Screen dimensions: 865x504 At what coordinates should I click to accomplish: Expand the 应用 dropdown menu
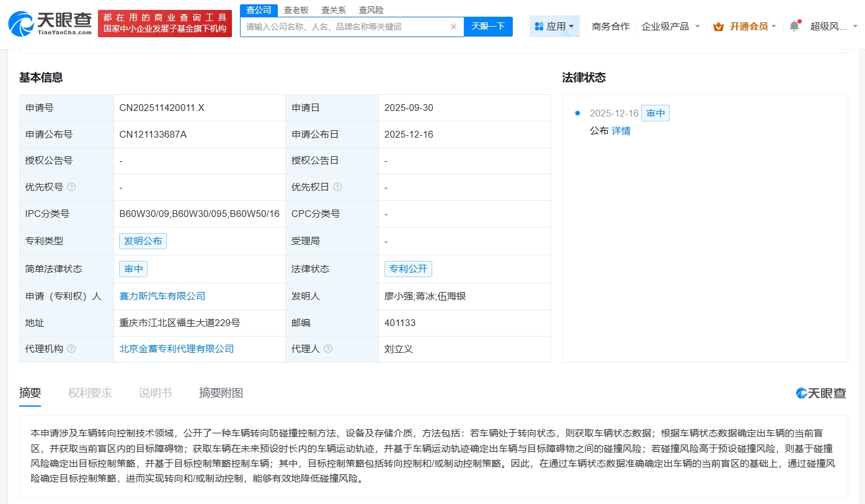pyautogui.click(x=554, y=27)
